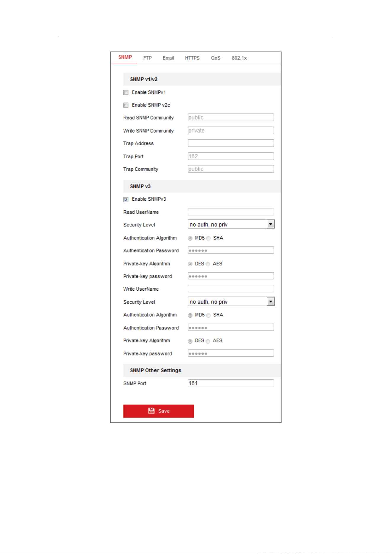Screen dimensions: 392x554
Task: Select SHA radio under Read UserName section
Action: pyautogui.click(x=208, y=238)
